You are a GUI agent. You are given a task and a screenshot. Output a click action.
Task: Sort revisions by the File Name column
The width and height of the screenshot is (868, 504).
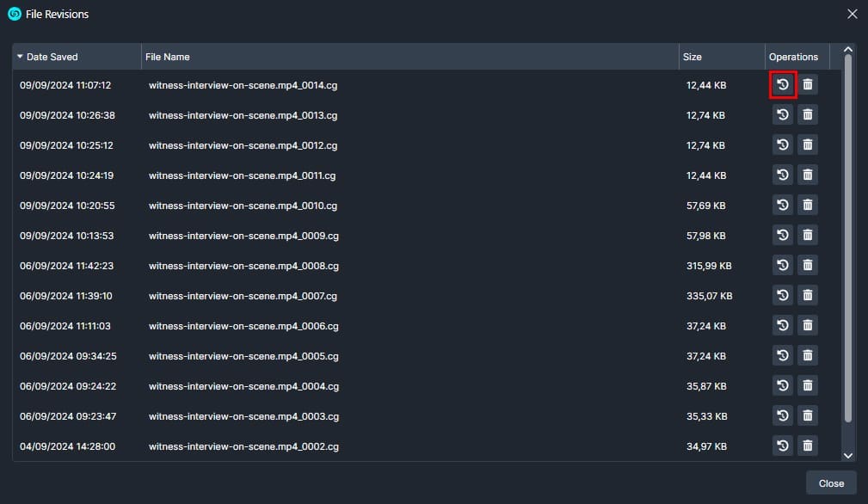point(166,56)
